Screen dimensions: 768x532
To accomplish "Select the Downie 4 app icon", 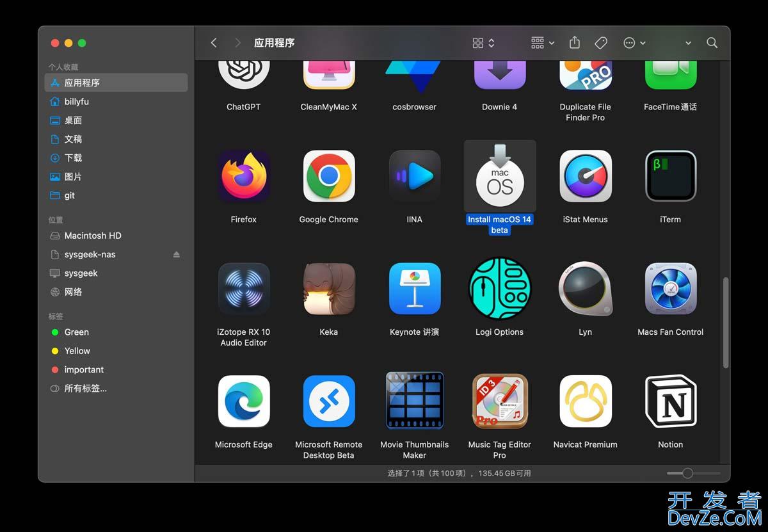I will (x=500, y=75).
